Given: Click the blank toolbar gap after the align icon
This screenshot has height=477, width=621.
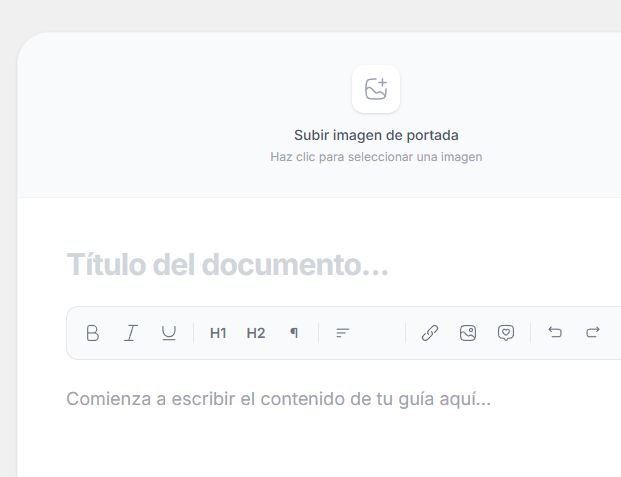Looking at the screenshot, I should click(x=380, y=333).
